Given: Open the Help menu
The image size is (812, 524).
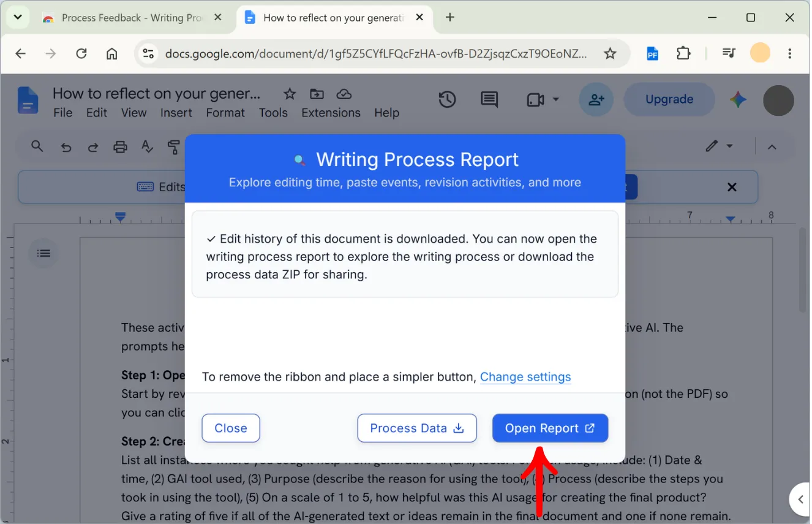Looking at the screenshot, I should click(x=386, y=113).
